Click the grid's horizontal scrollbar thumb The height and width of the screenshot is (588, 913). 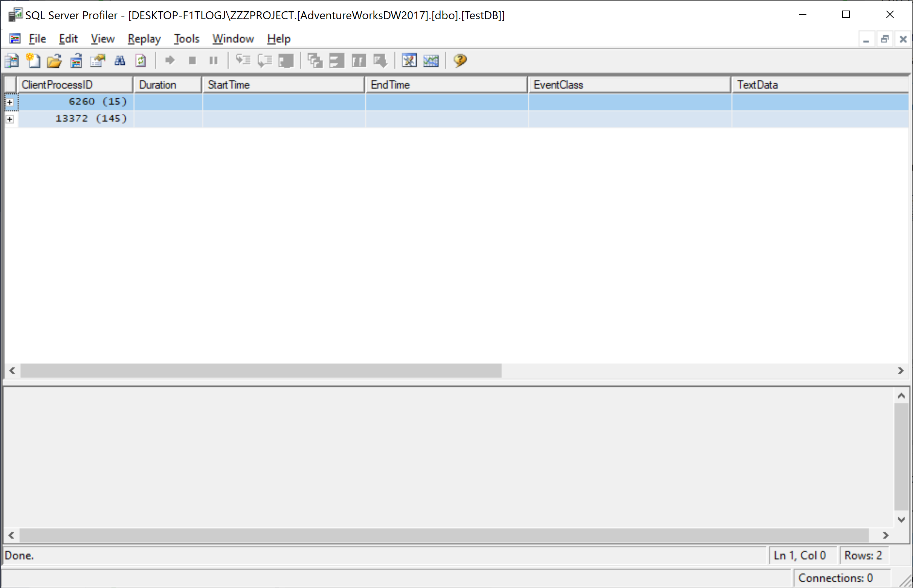[261, 371]
